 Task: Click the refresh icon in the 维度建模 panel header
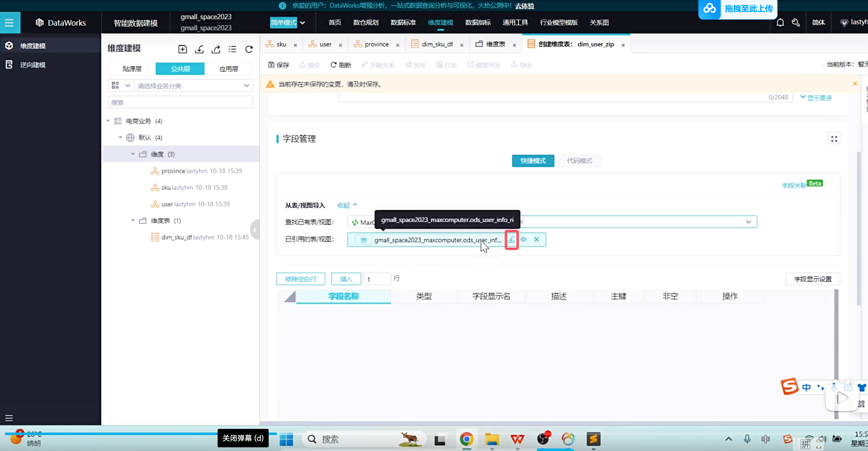[249, 49]
